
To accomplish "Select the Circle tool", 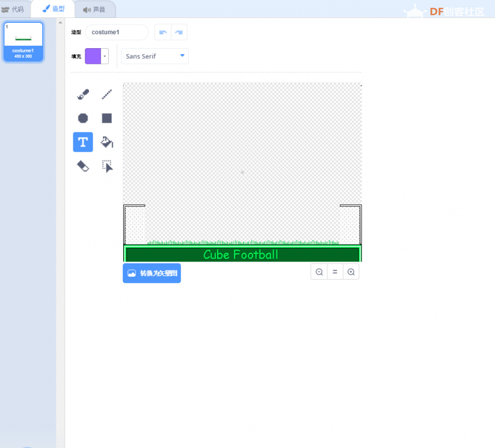I will [x=83, y=118].
